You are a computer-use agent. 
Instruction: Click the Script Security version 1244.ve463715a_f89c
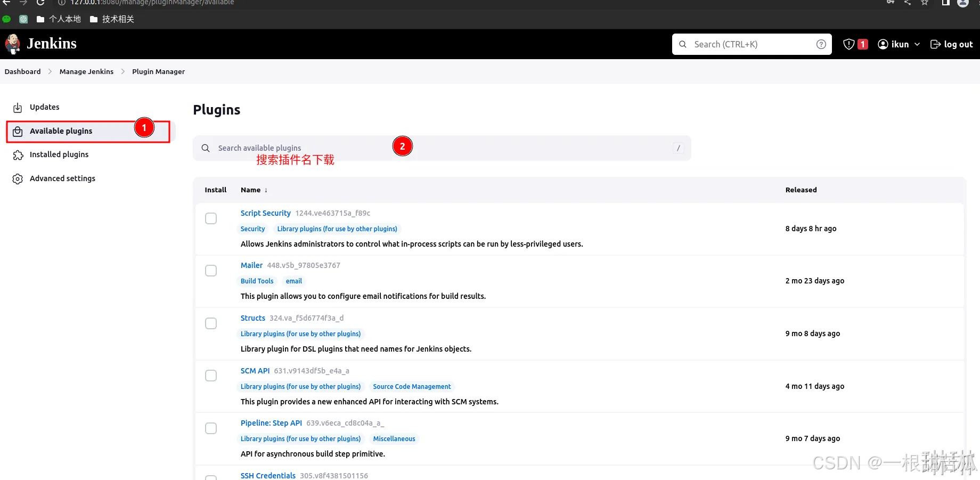click(x=333, y=213)
